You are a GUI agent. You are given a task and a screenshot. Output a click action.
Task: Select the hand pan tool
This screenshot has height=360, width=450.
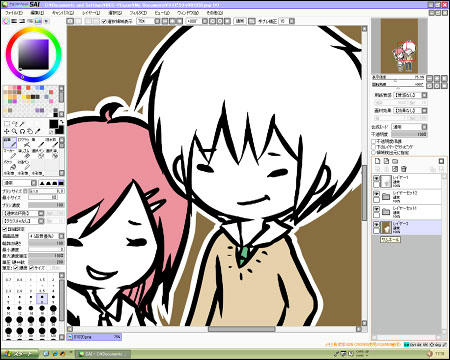coord(30,131)
